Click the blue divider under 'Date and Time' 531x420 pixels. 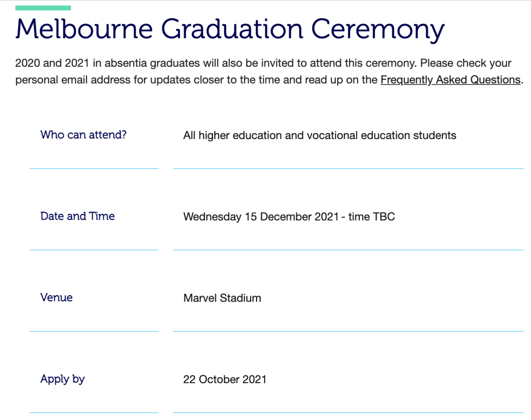click(94, 250)
